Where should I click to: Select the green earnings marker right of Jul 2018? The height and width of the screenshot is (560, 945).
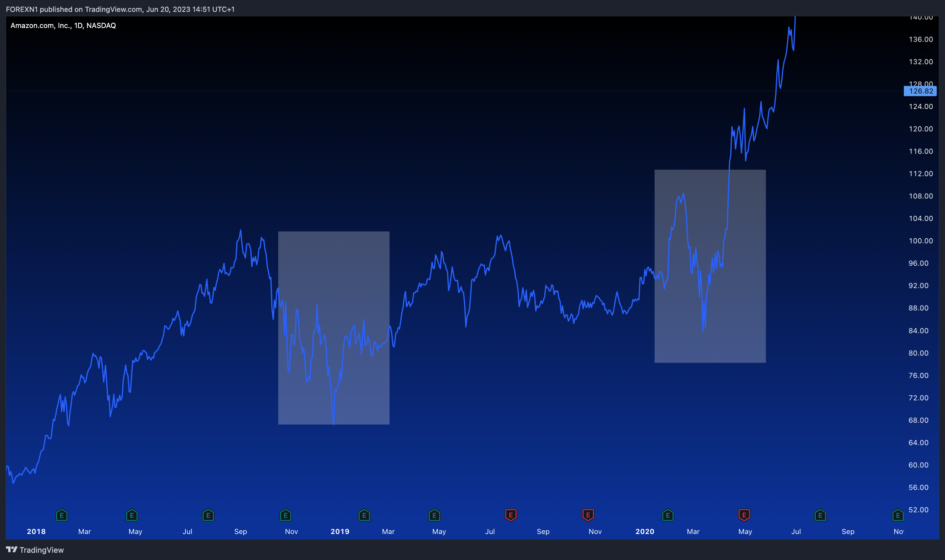(x=208, y=515)
